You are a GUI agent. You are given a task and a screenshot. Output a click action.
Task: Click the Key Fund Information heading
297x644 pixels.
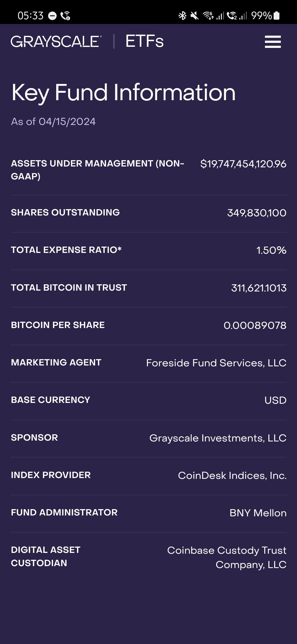pos(123,93)
